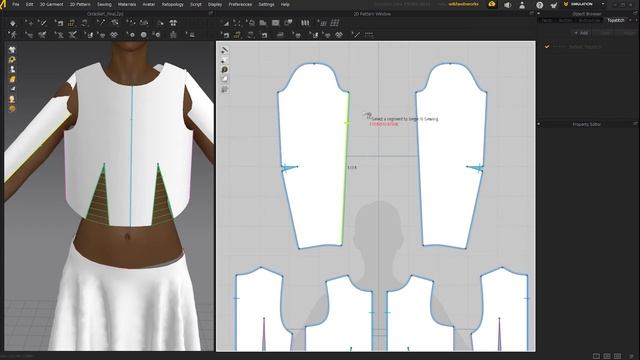Undock the 2D Pattern Window
This screenshot has height=360, width=640.
click(531, 13)
